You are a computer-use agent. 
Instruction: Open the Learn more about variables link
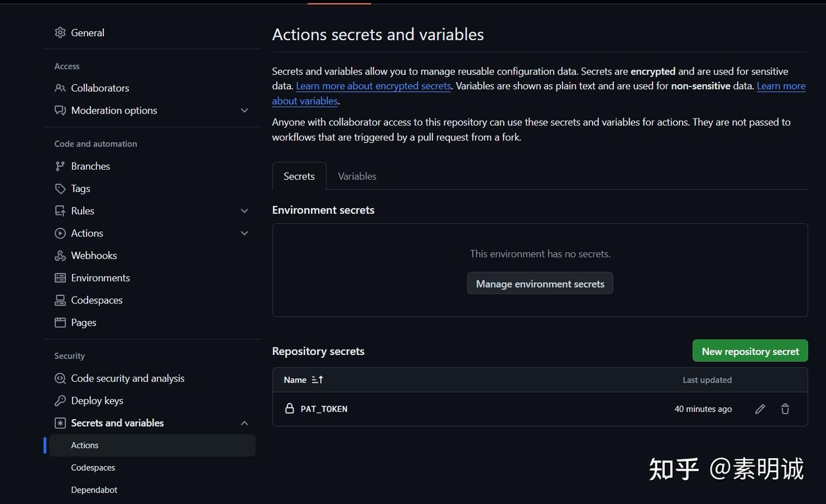click(x=781, y=86)
